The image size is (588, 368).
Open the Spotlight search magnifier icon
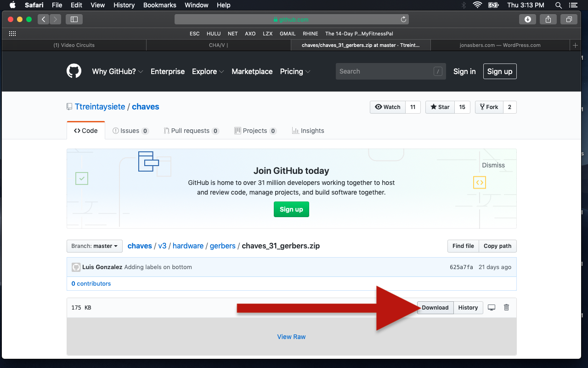pos(559,5)
